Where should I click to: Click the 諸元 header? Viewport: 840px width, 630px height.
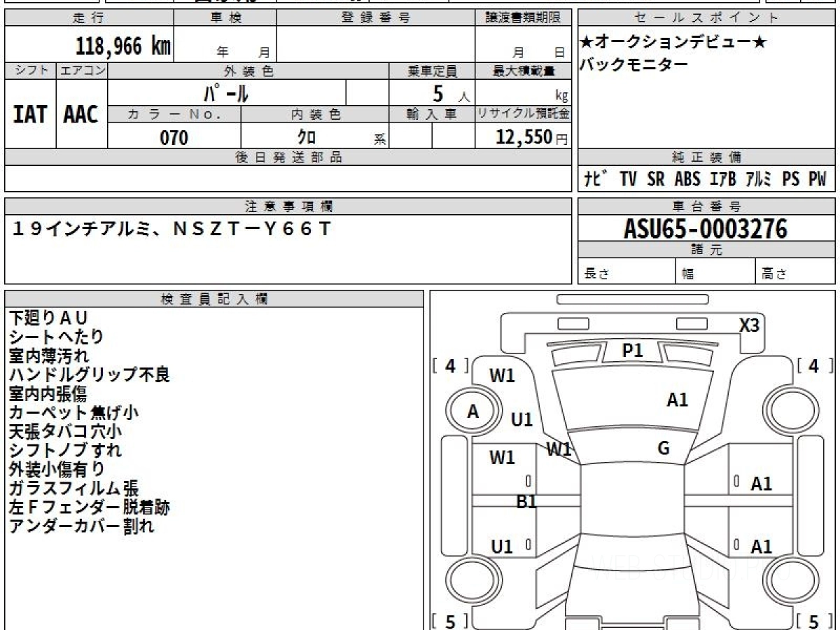(x=706, y=250)
